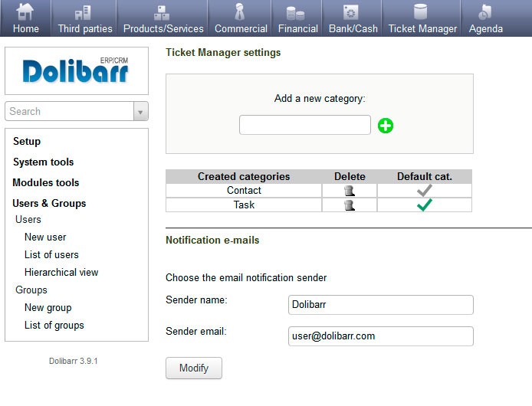This screenshot has height=406, width=532.
Task: Click the new category name field
Action: pos(305,125)
